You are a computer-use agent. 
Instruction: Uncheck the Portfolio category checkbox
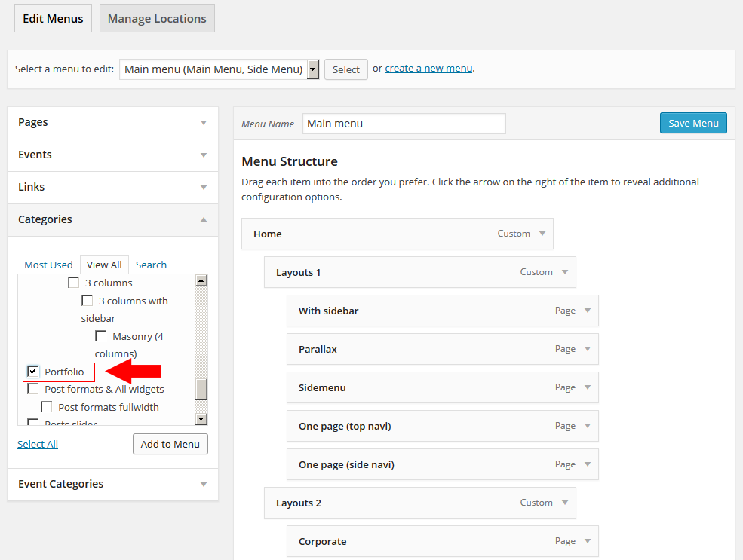coord(33,372)
